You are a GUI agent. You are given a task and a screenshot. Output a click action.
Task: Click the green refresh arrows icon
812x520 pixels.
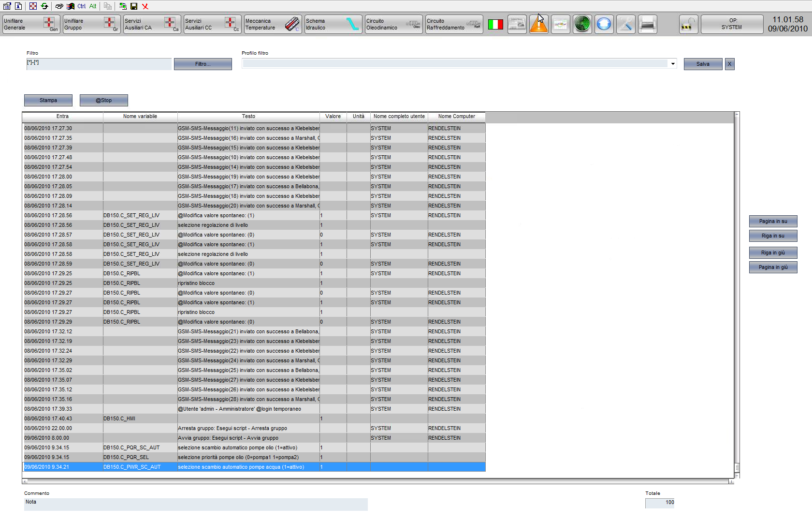(x=44, y=6)
